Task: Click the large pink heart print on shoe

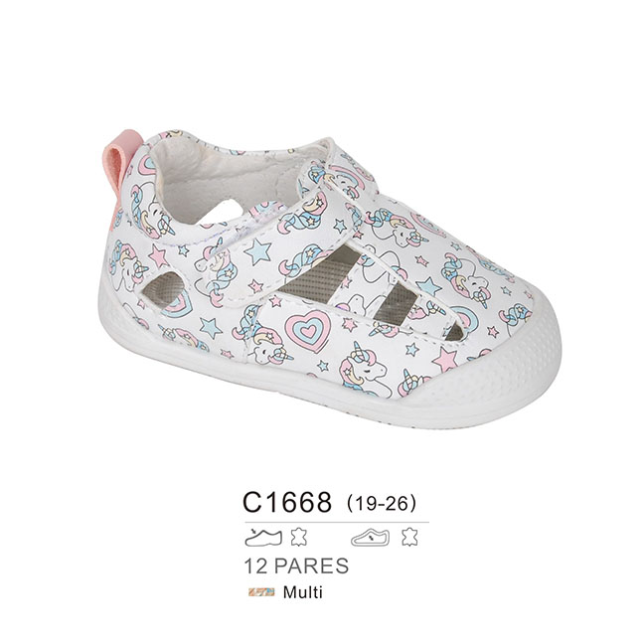Action: point(308,331)
